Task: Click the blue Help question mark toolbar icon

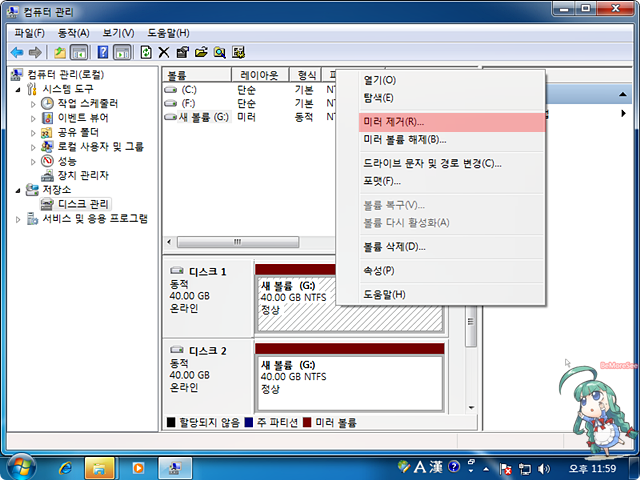Action: [x=103, y=52]
